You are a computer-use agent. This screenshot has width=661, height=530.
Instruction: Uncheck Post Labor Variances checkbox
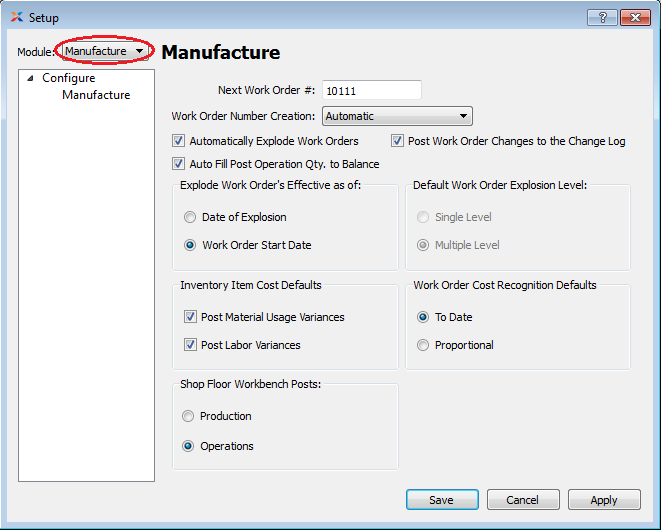(x=190, y=345)
